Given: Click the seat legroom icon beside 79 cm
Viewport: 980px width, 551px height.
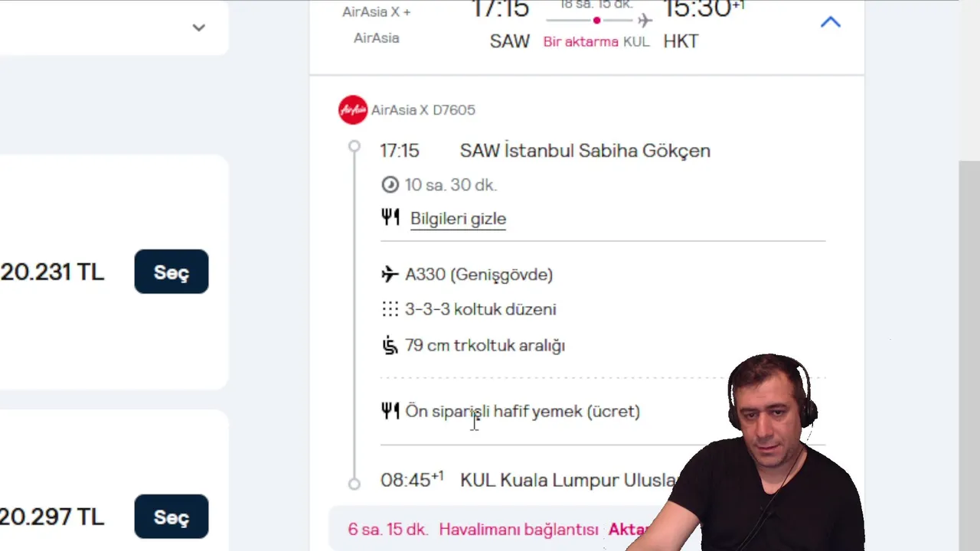Looking at the screenshot, I should pyautogui.click(x=390, y=345).
